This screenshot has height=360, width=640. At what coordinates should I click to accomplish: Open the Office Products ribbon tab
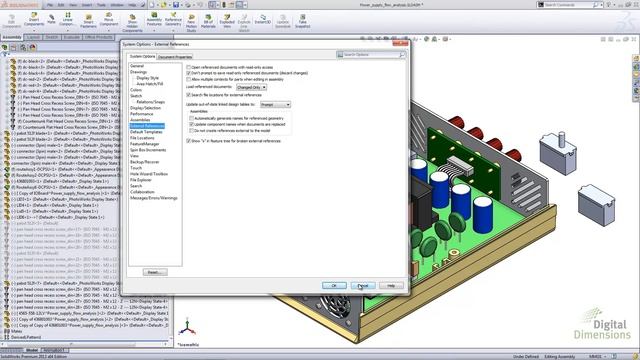click(x=99, y=37)
